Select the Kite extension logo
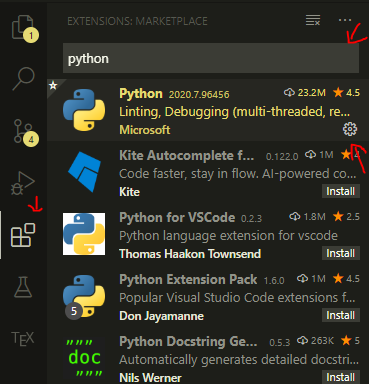The image size is (369, 384). (84, 172)
